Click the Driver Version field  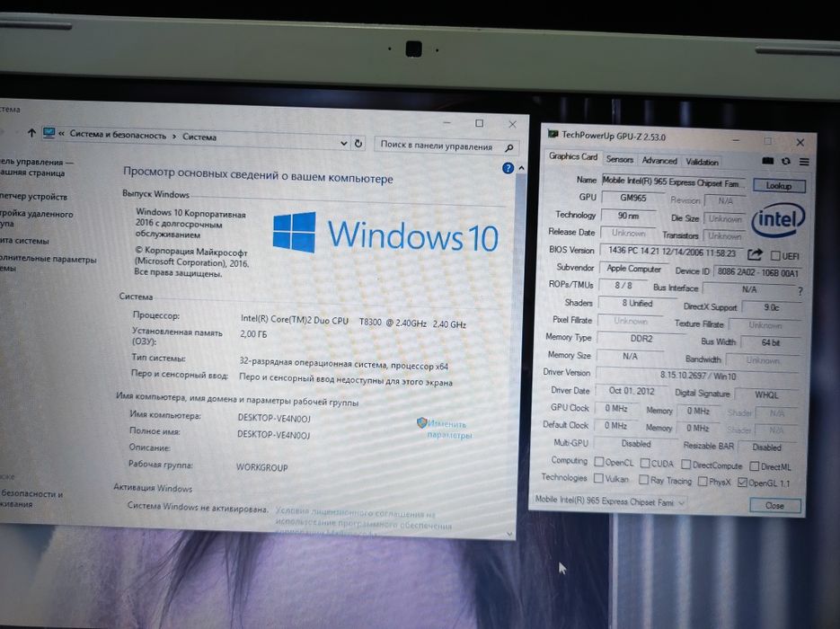698,376
